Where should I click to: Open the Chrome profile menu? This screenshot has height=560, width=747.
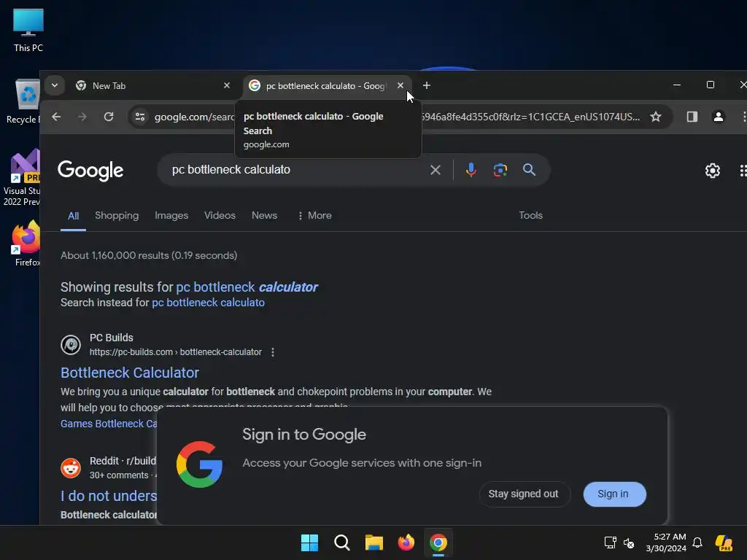coord(719,117)
